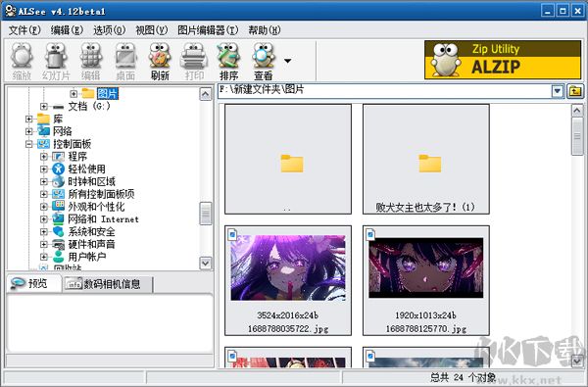Open the 图片编辑器(T) menu
588x387 pixels.
coord(208,30)
